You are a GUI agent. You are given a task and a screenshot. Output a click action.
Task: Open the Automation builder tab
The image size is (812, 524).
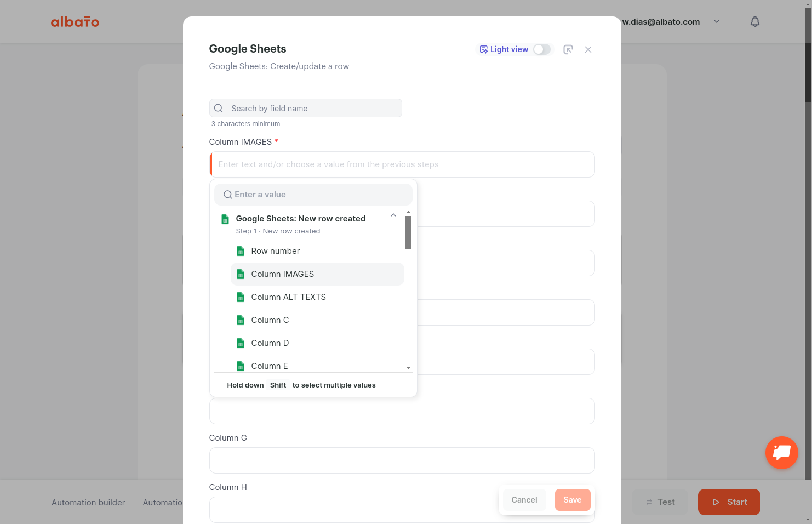tap(88, 503)
